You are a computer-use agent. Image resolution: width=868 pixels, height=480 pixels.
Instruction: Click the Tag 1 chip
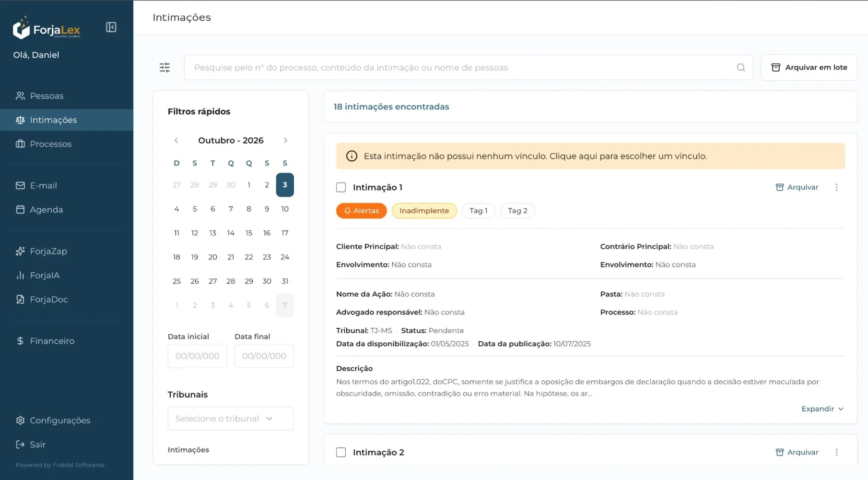[479, 211]
